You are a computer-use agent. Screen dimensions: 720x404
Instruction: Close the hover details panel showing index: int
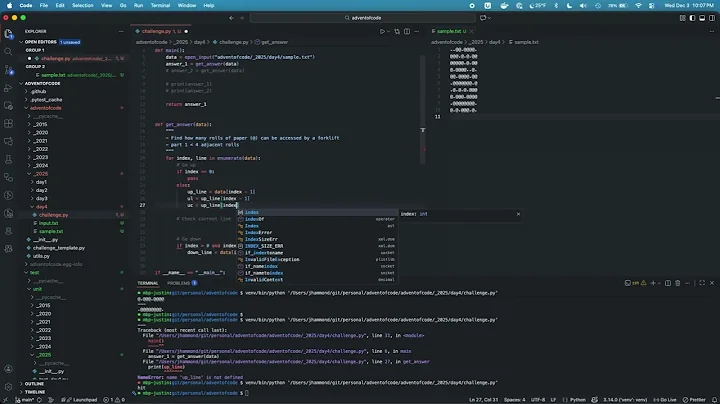point(518,214)
